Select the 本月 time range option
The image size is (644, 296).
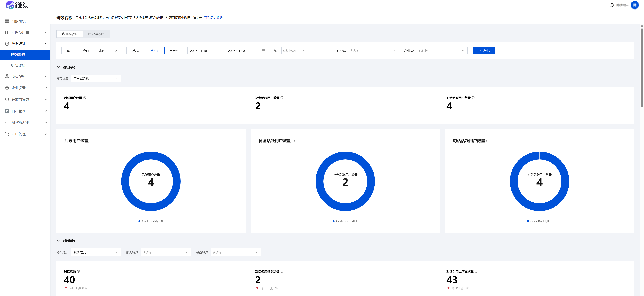pos(118,51)
